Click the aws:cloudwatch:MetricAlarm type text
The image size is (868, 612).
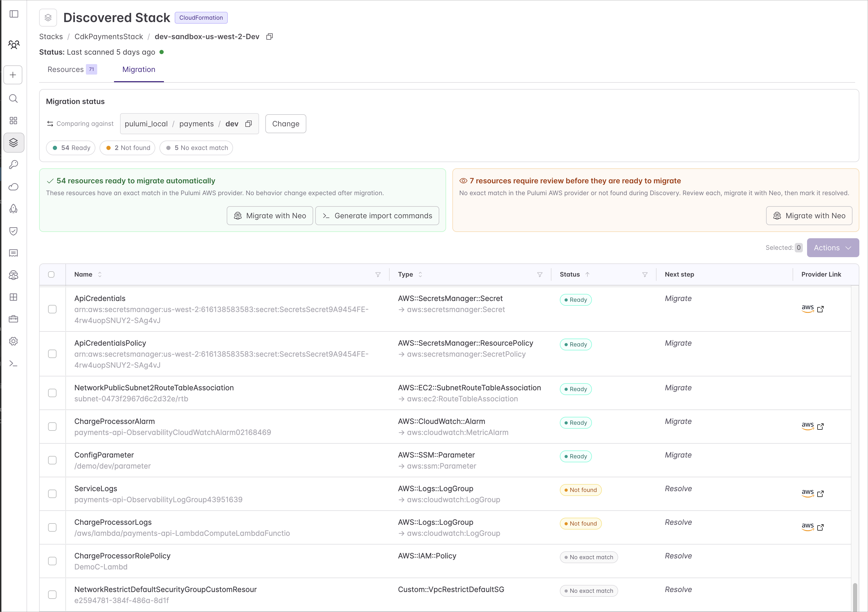tap(457, 432)
